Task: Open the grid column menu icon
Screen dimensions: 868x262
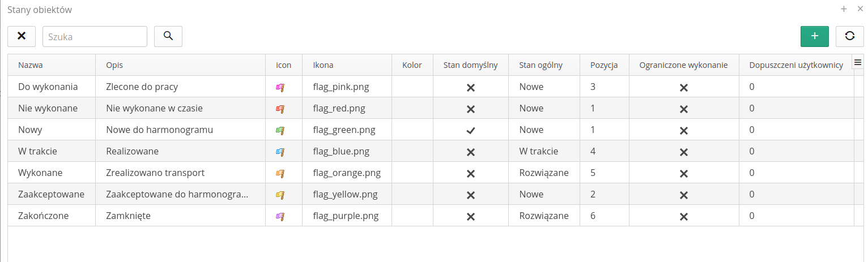Action: point(858,63)
